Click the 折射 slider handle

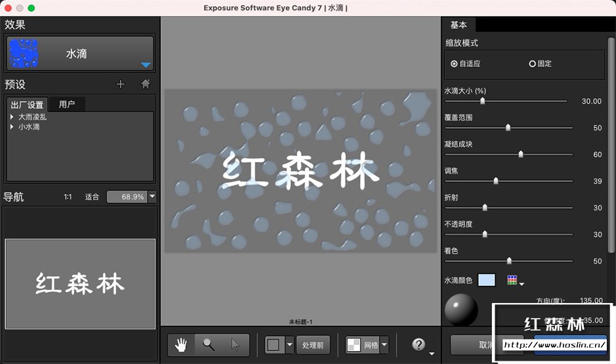[485, 207]
